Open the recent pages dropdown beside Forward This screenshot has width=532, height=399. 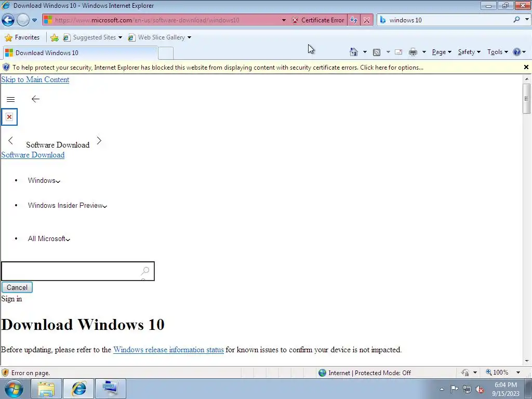tap(35, 20)
